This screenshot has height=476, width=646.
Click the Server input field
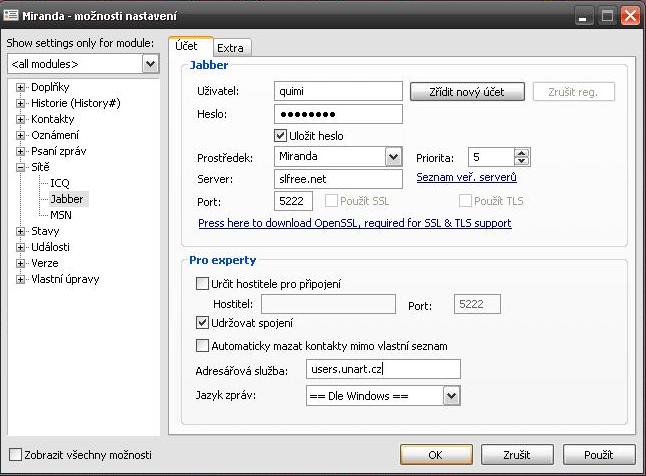tap(337, 179)
